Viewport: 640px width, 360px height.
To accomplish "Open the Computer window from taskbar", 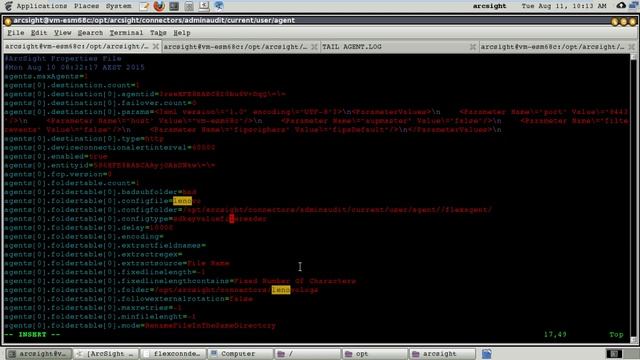I will click(x=240, y=353).
